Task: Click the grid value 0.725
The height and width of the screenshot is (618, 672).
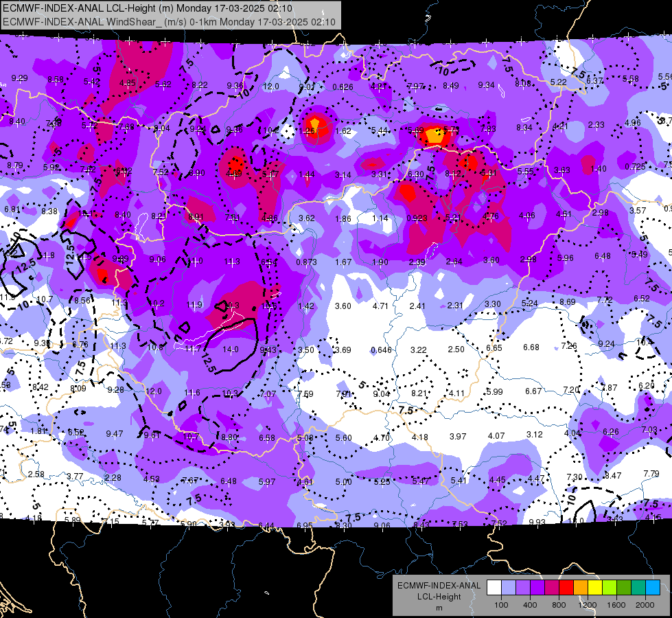Action: [x=635, y=166]
